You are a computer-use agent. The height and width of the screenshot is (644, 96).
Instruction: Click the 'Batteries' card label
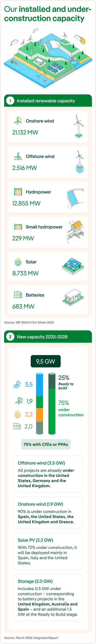[x=35, y=295]
